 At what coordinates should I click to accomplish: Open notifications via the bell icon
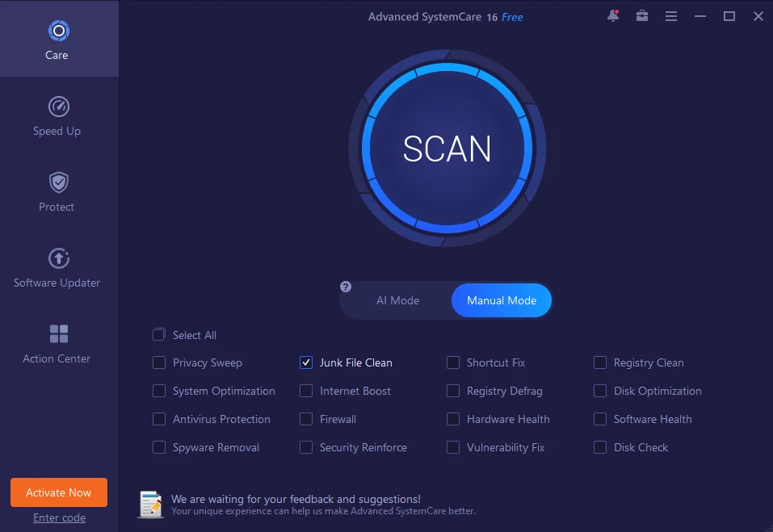pos(611,15)
